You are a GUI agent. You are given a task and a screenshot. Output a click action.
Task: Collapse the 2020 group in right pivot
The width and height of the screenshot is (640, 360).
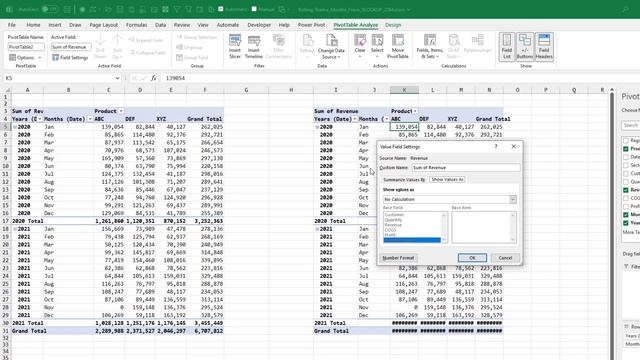[317, 127]
